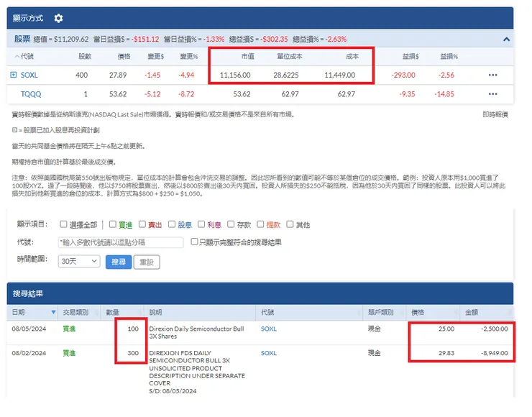The height and width of the screenshot is (417, 532).
Task: Check the 股息 filter checkbox
Action: point(172,224)
